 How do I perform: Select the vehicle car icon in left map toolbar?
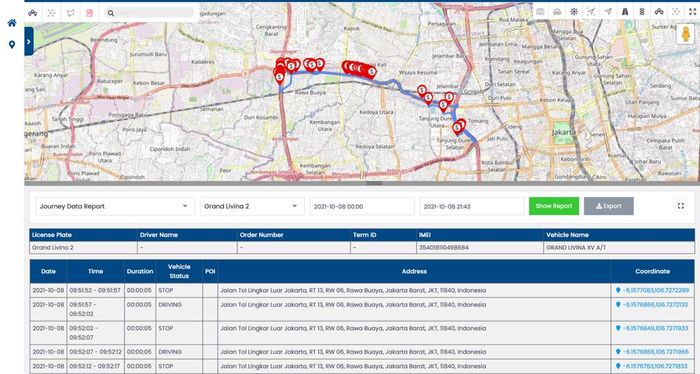(x=33, y=13)
